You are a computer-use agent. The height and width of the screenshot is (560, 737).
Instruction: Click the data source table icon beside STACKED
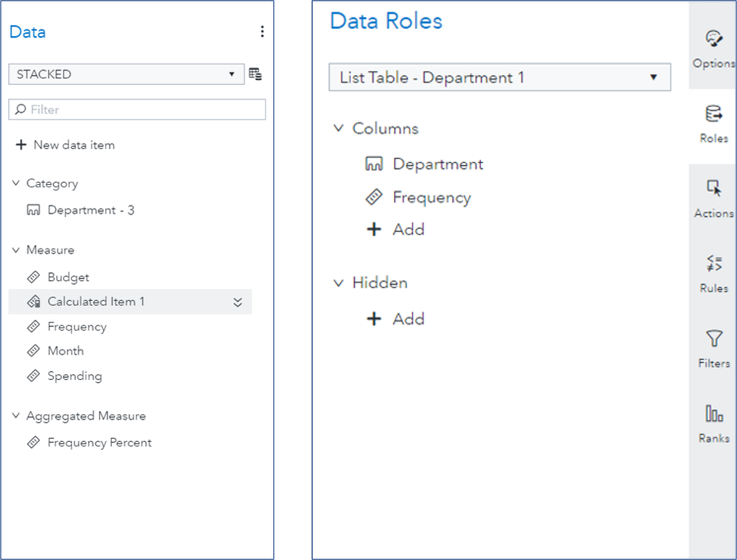255,74
